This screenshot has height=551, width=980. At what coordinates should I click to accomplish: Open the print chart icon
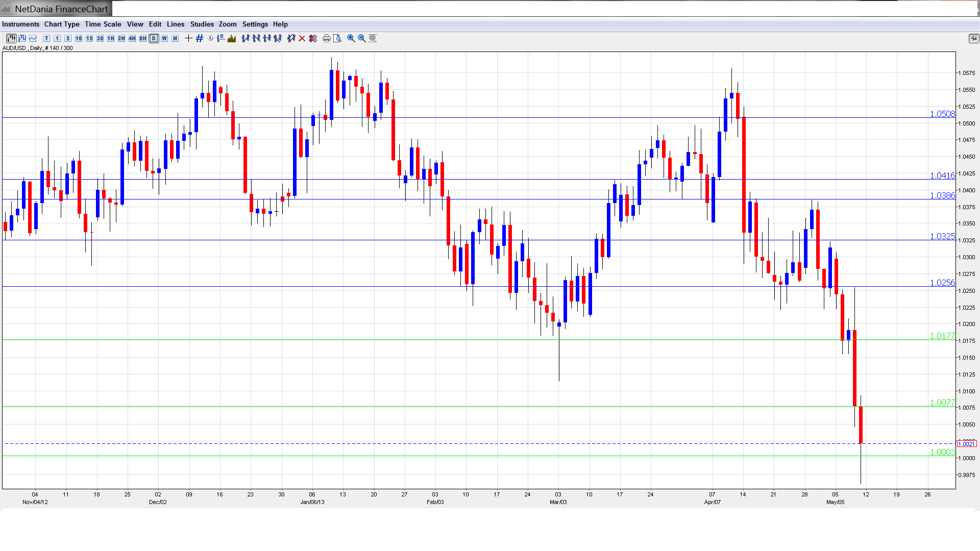pyautogui.click(x=326, y=38)
